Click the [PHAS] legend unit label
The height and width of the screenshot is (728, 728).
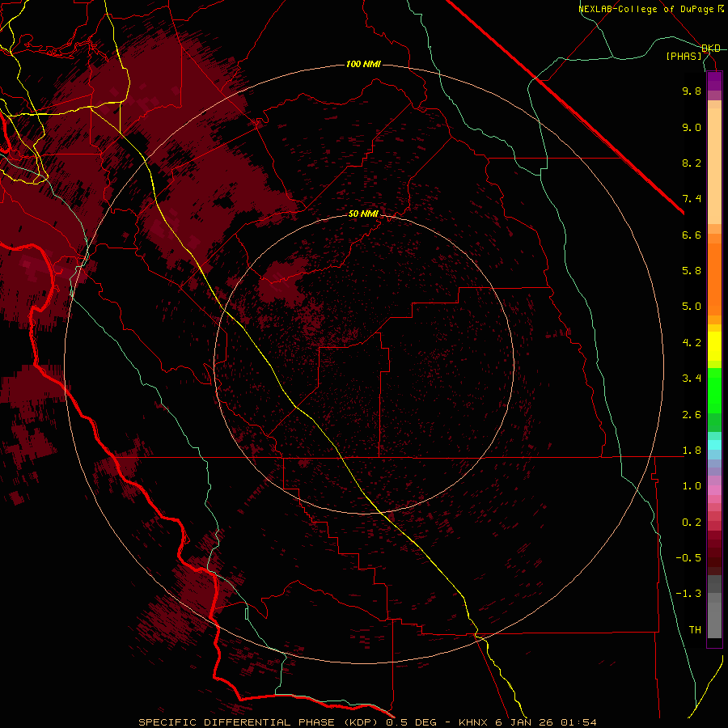point(684,56)
